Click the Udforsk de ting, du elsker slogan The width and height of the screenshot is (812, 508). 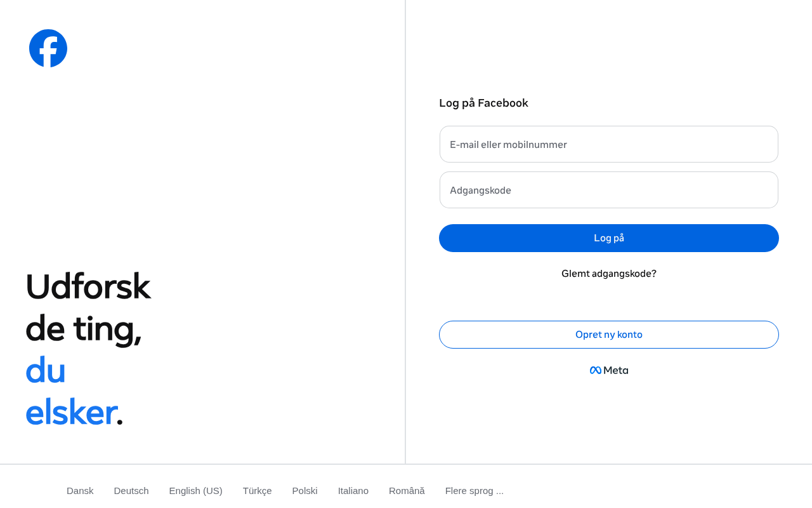point(88,349)
